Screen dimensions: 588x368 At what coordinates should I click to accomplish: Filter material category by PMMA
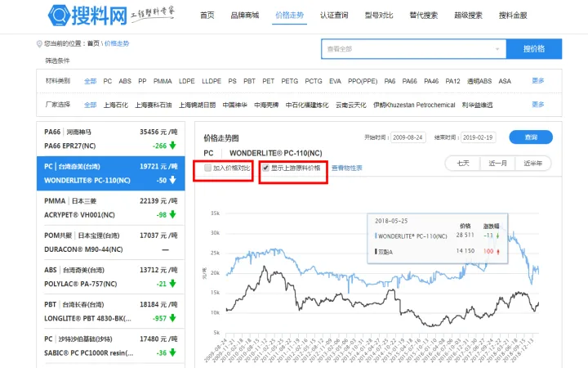click(x=163, y=81)
